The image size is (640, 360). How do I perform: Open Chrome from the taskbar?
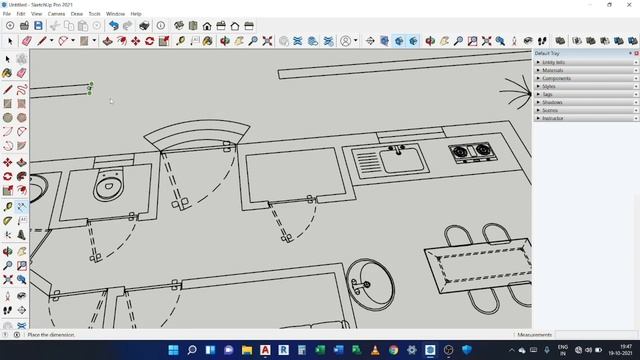[393, 350]
